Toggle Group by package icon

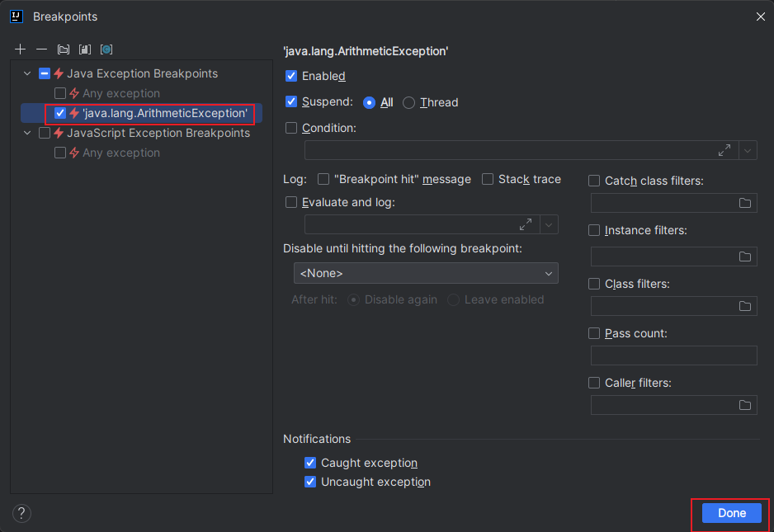point(64,49)
